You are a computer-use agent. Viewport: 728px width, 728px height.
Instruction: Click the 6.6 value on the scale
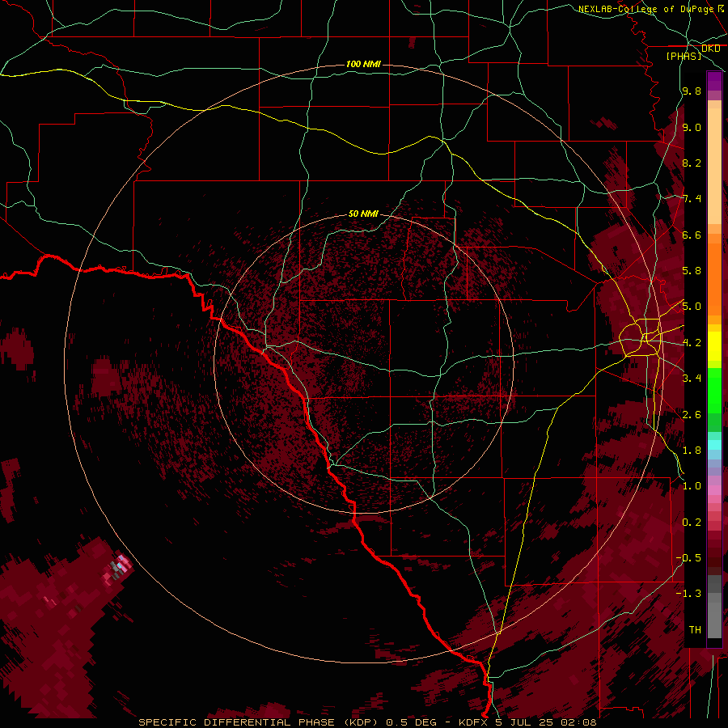(692, 235)
